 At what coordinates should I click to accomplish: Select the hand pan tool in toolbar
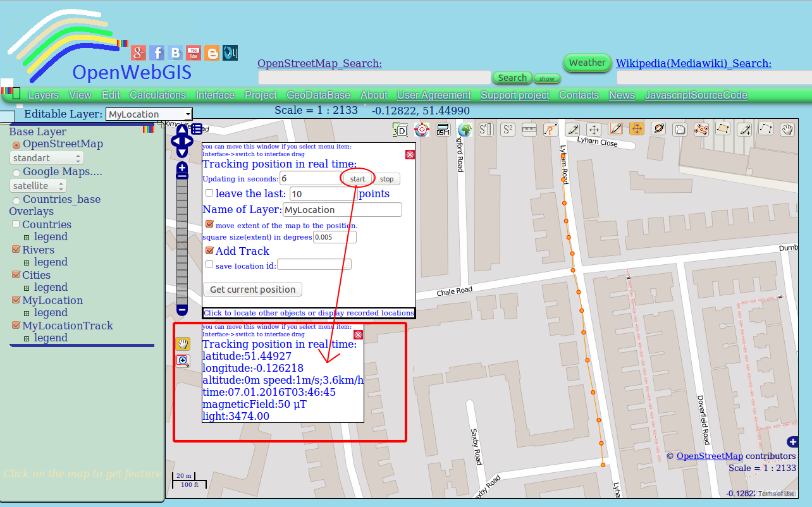787,130
